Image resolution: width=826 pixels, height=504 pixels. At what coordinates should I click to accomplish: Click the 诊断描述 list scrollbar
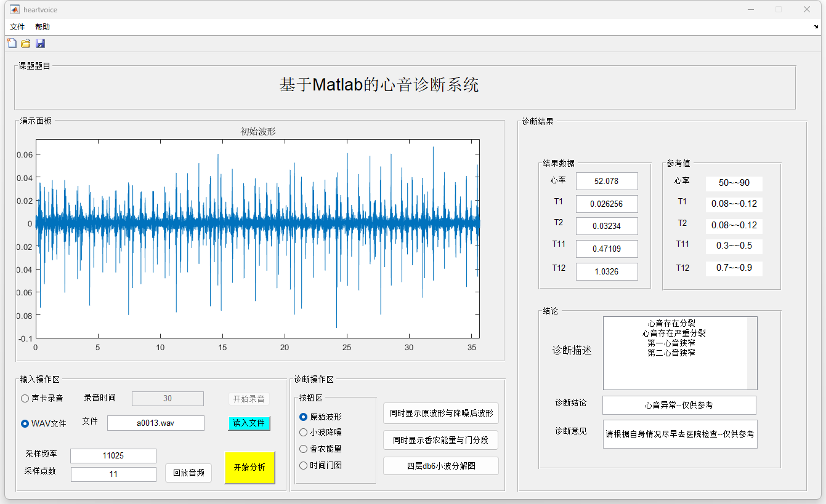pyautogui.click(x=751, y=353)
